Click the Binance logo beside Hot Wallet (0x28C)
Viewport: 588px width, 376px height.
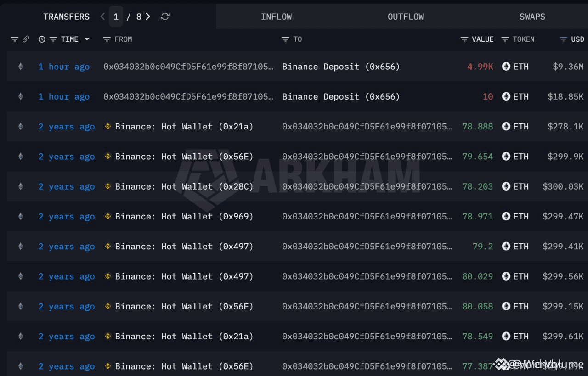click(x=108, y=186)
